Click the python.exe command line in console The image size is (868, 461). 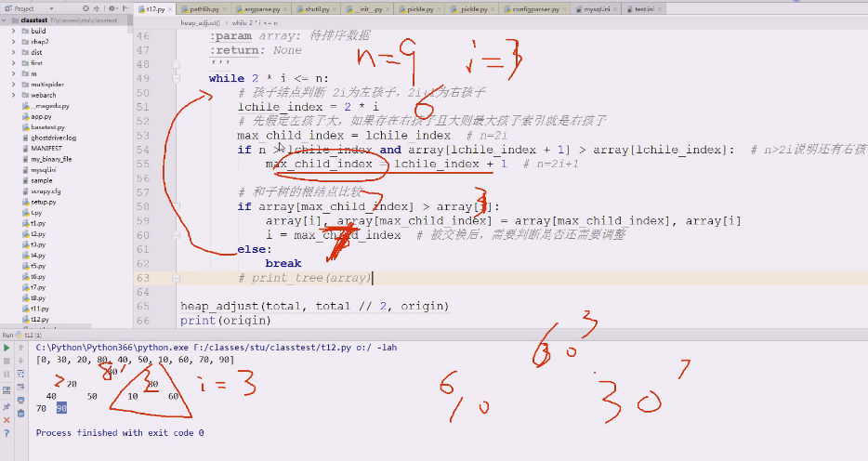click(x=217, y=348)
